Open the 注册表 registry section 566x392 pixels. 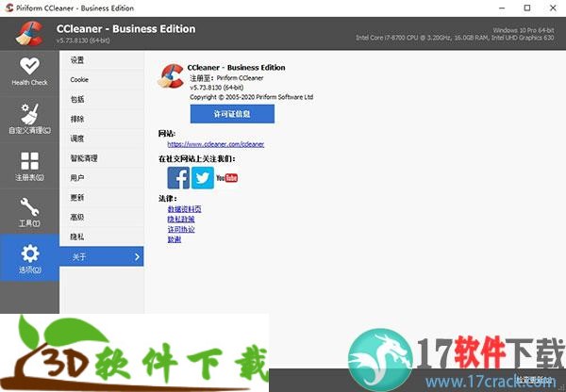[x=29, y=166]
